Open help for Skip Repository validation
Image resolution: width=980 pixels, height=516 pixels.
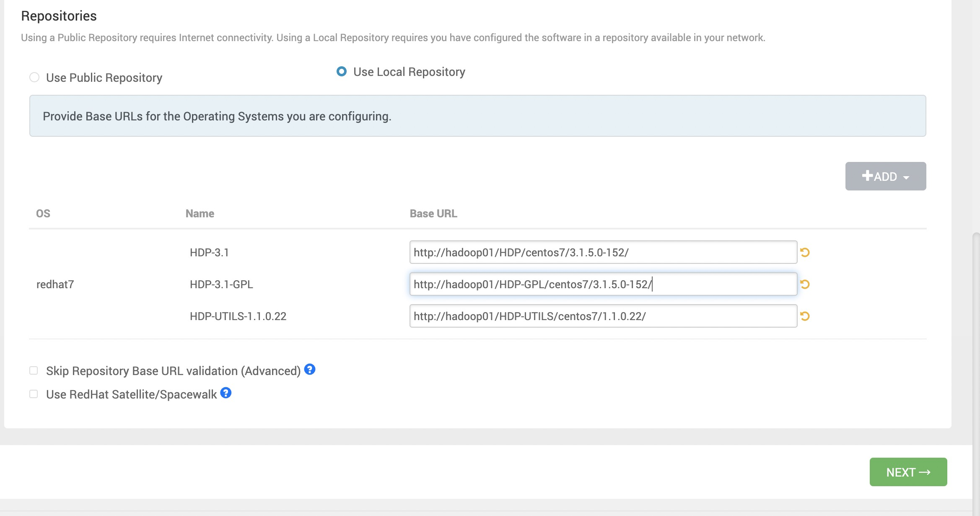[x=309, y=370]
